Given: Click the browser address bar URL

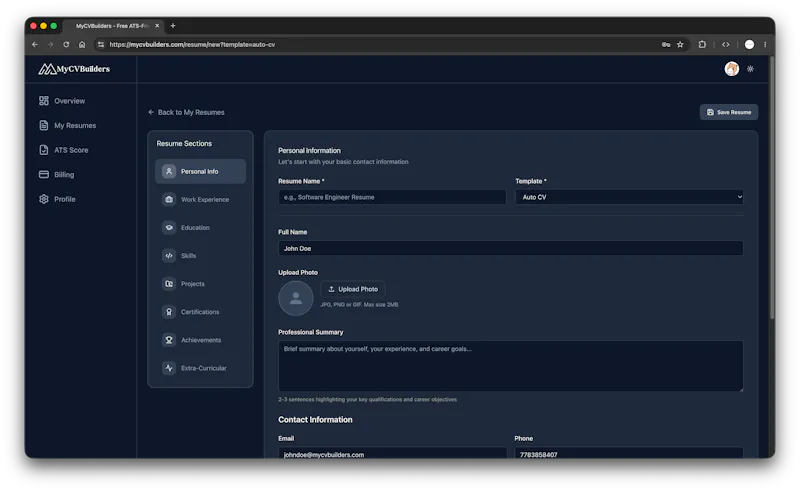Looking at the screenshot, I should click(192, 44).
